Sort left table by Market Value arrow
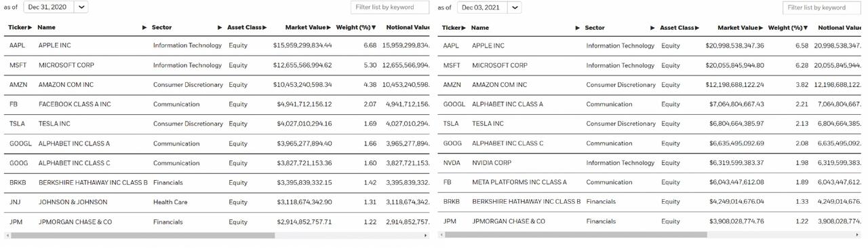 [x=329, y=28]
